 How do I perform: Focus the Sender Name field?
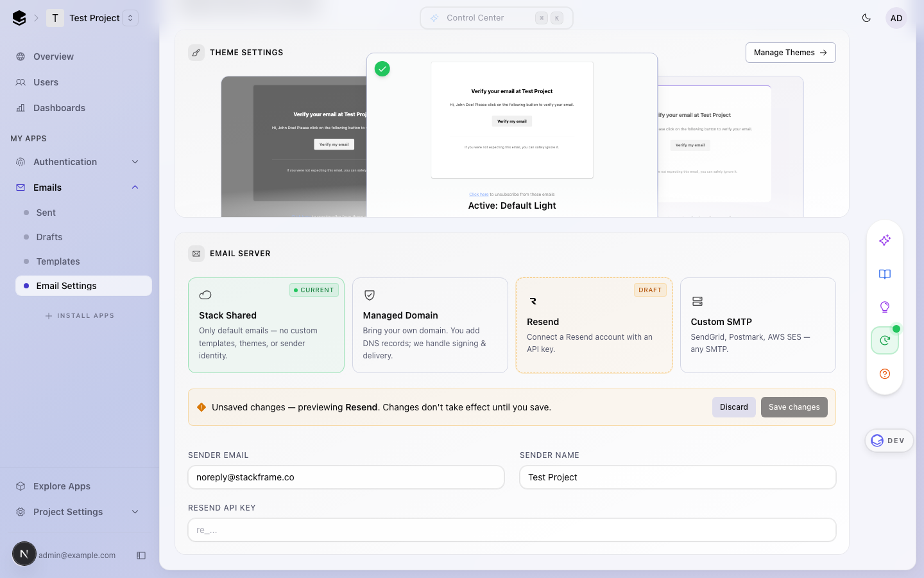(x=678, y=477)
